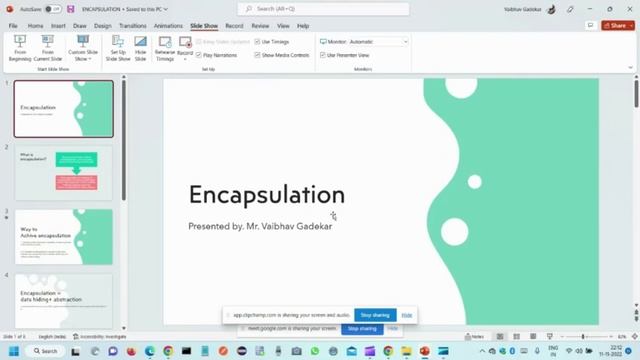
Task: Select slide 3 Way to Achieve encapsulation thumbnail
Action: (64, 237)
